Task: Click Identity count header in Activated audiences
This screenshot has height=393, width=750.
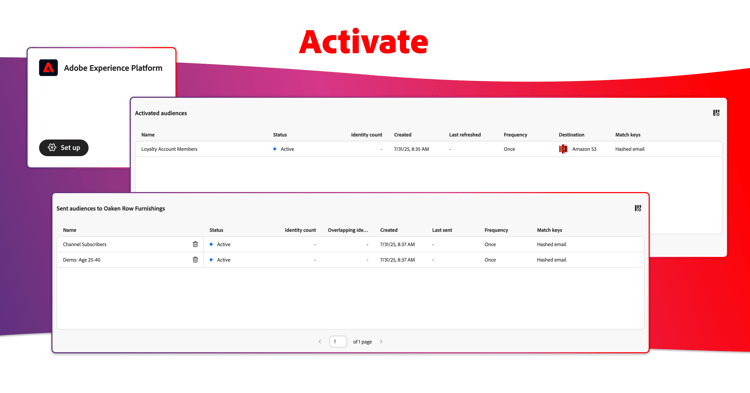Action: click(366, 135)
